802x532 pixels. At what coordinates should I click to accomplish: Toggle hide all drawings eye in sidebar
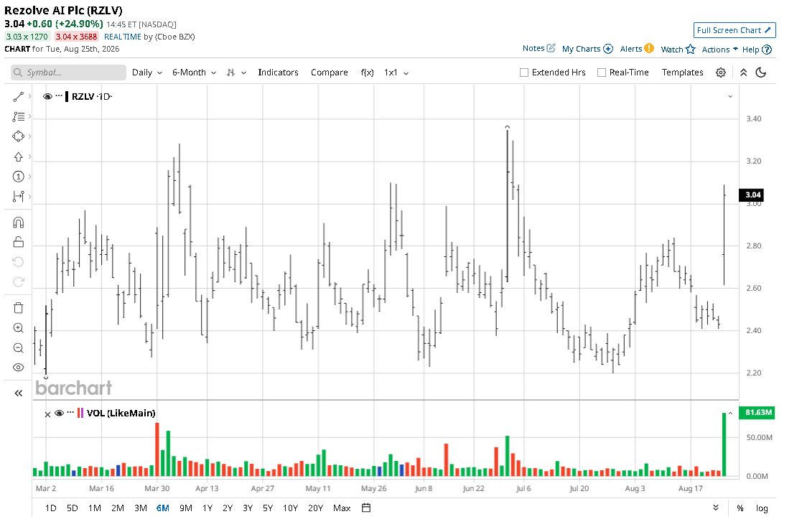[x=19, y=368]
